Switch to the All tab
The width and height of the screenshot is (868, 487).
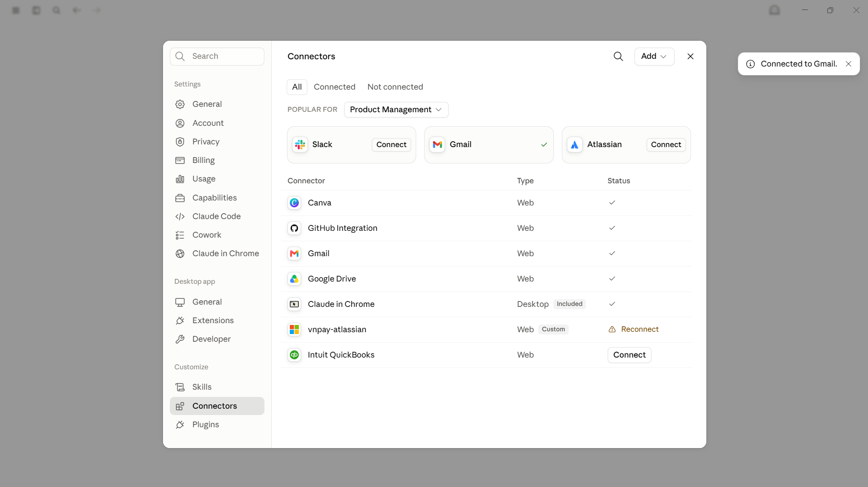click(297, 87)
